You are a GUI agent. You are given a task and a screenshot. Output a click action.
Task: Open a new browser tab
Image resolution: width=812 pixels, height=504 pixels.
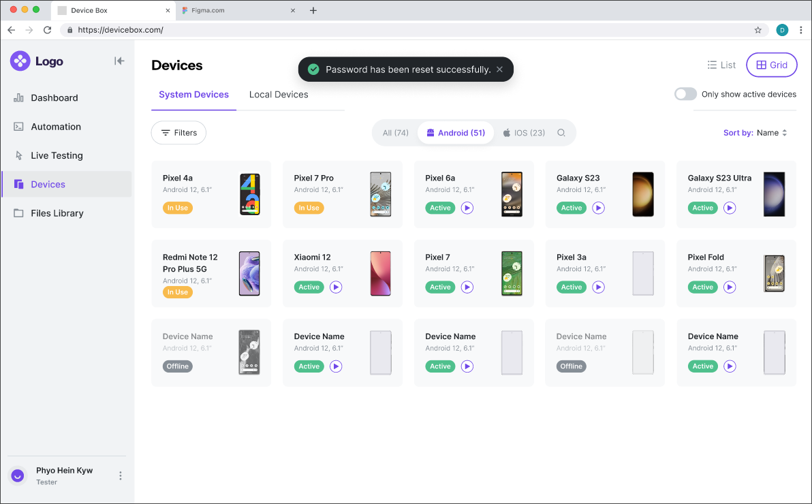pos(313,10)
